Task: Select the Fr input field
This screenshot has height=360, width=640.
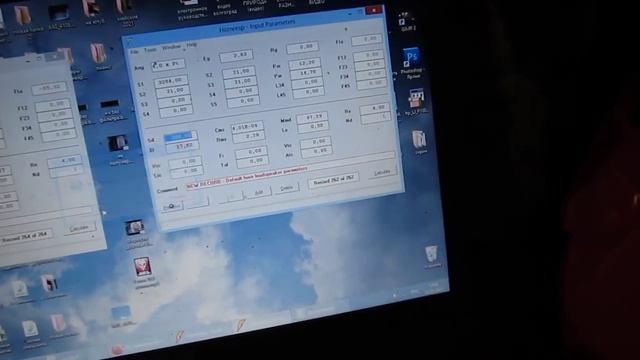Action: click(251, 153)
